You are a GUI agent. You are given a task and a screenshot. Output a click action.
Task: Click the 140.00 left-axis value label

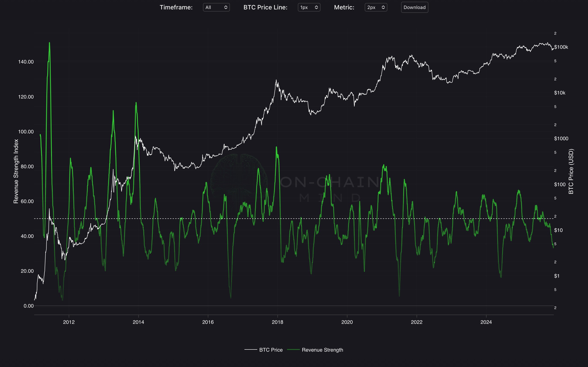[x=26, y=62]
